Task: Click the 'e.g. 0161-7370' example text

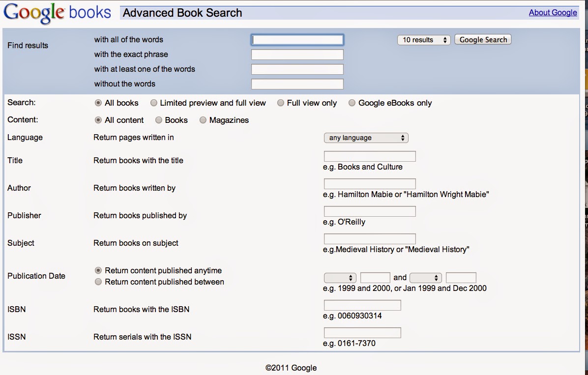Action: [x=349, y=343]
